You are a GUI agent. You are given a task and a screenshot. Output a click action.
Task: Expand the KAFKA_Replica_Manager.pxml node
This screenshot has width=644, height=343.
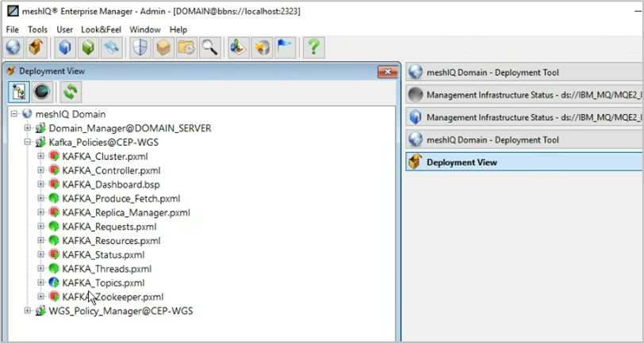(40, 212)
